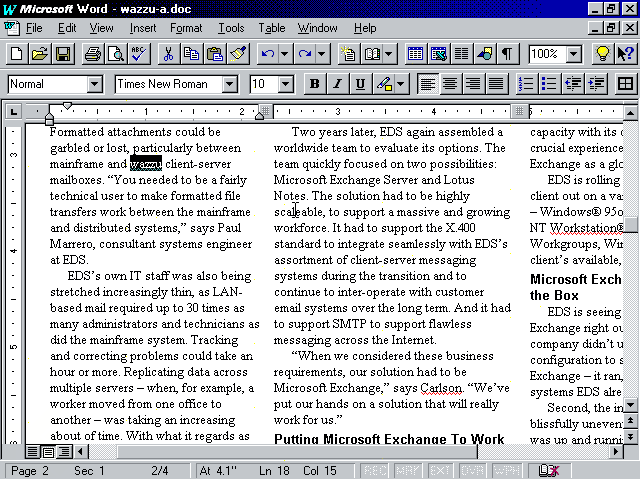Open Redo history dropdown arrow
This screenshot has height=480, width=640.
[x=322, y=54]
